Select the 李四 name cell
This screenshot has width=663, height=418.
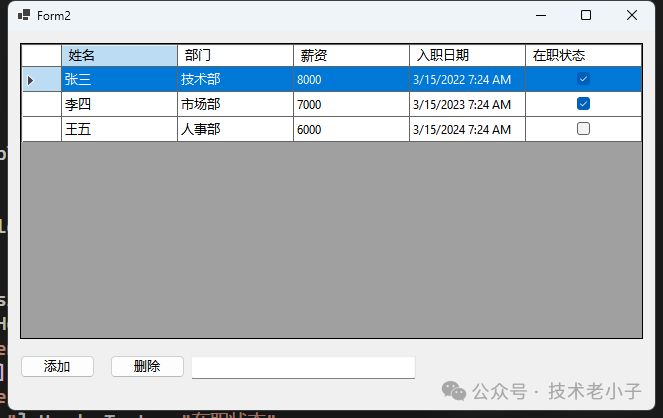(119, 104)
